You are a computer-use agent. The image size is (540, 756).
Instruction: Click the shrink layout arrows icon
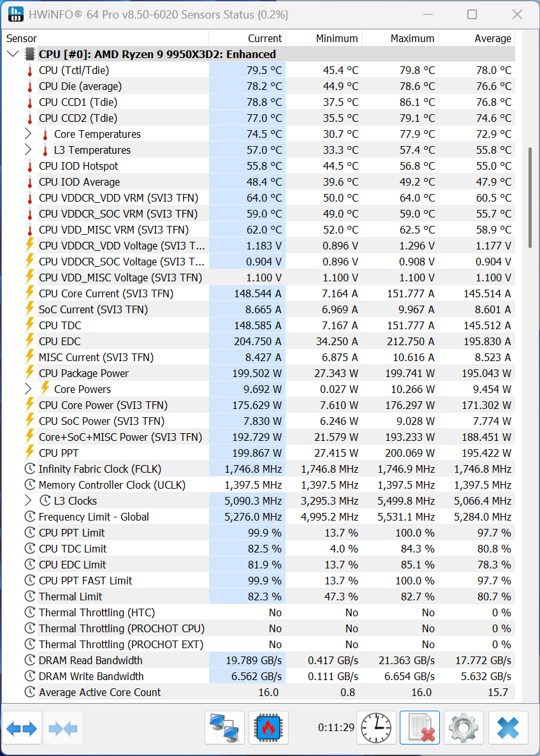(x=64, y=728)
